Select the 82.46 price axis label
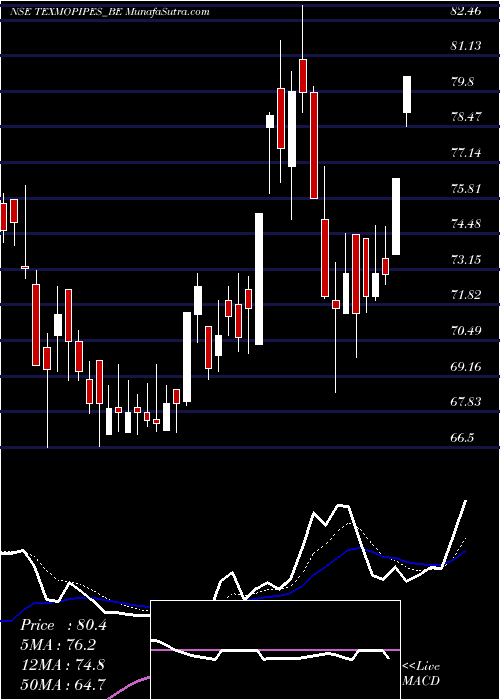The image size is (500, 700). [466, 11]
